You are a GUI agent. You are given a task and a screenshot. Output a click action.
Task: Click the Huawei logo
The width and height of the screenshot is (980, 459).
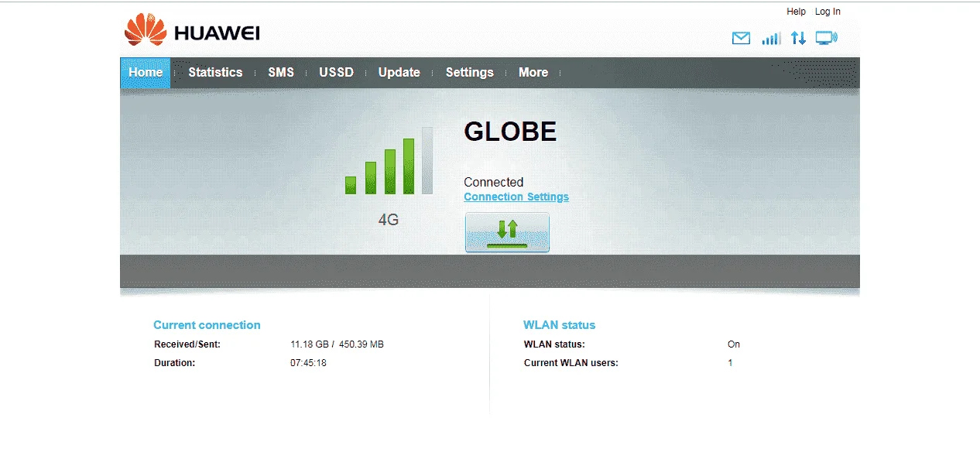click(192, 30)
